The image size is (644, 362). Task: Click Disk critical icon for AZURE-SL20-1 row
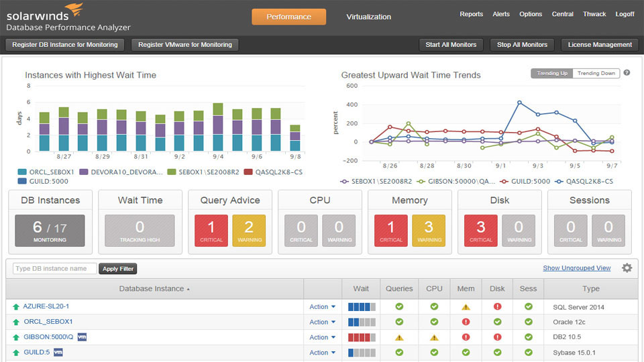497,307
